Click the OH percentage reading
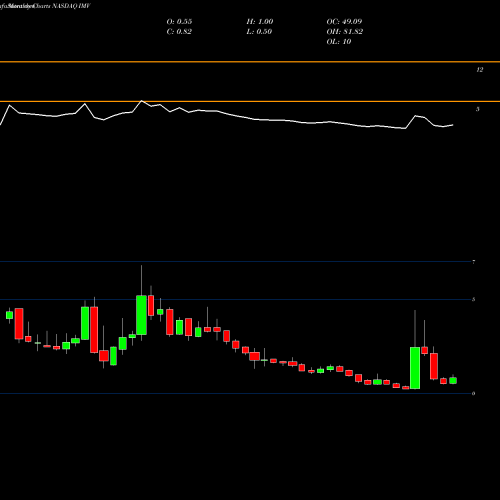This screenshot has width=500, height=500. (x=345, y=31)
